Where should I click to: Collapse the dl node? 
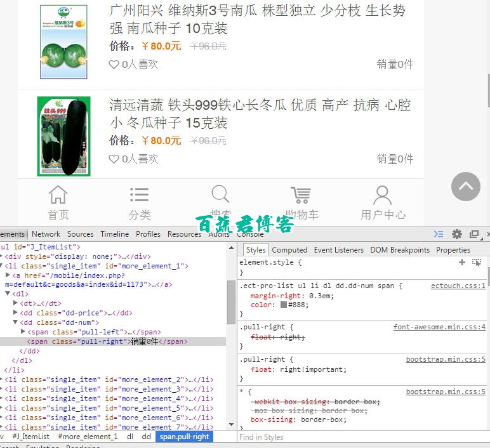[x=8, y=293]
